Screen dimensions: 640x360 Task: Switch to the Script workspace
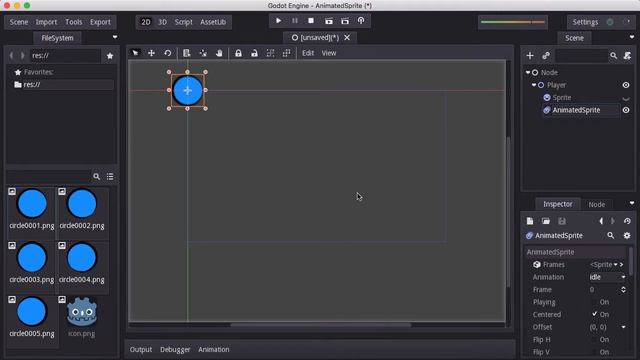point(183,22)
